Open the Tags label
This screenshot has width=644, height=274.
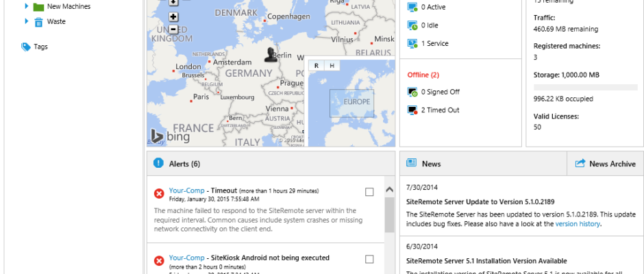pos(40,47)
